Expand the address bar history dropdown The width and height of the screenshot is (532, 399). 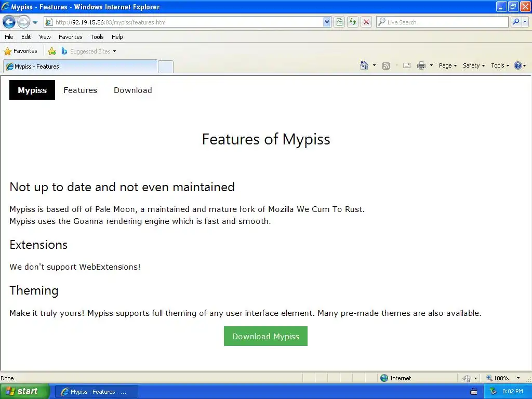(x=327, y=22)
